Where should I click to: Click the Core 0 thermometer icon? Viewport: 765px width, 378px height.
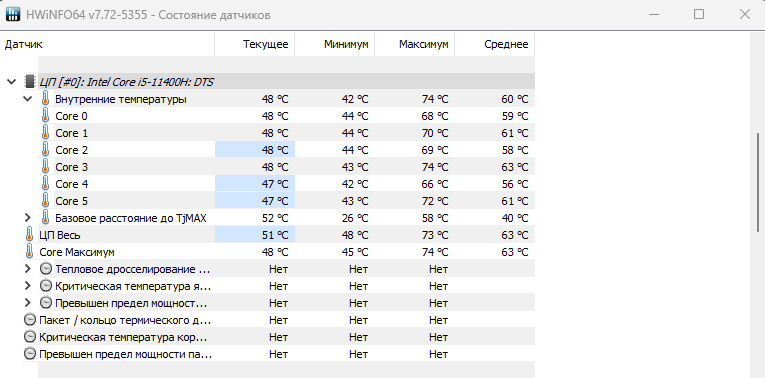[45, 116]
